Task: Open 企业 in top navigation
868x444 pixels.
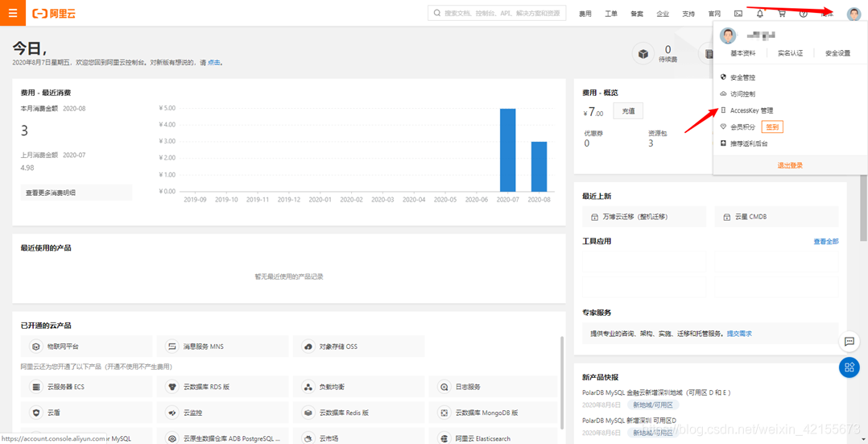Action: point(663,14)
